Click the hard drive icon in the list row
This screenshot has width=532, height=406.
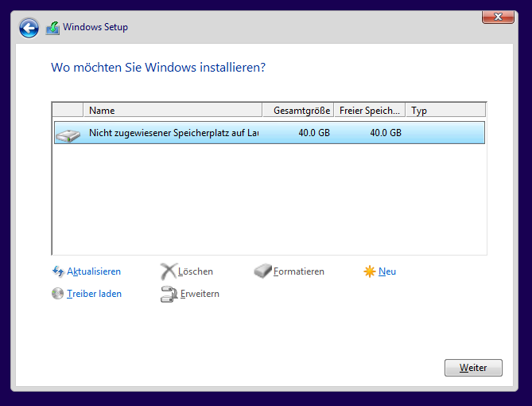click(68, 135)
